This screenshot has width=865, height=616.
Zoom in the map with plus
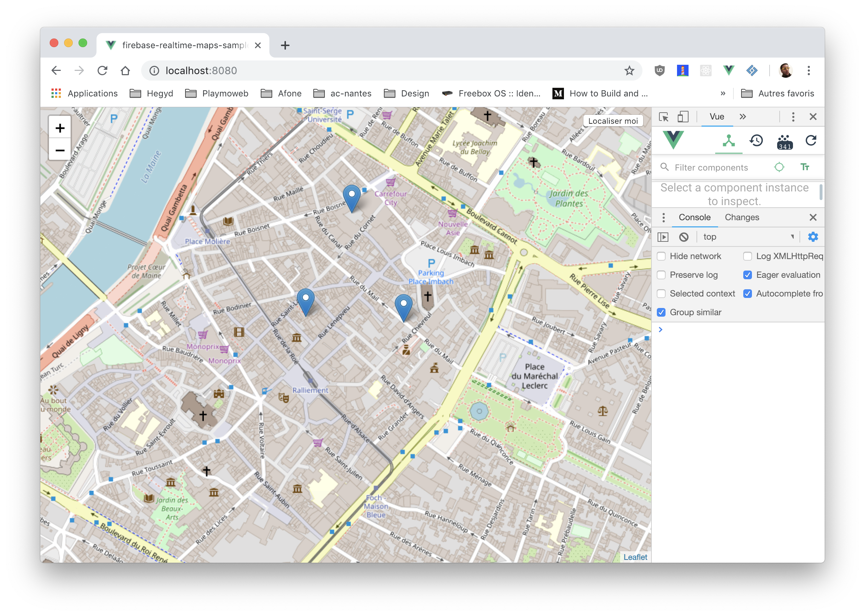tap(60, 128)
